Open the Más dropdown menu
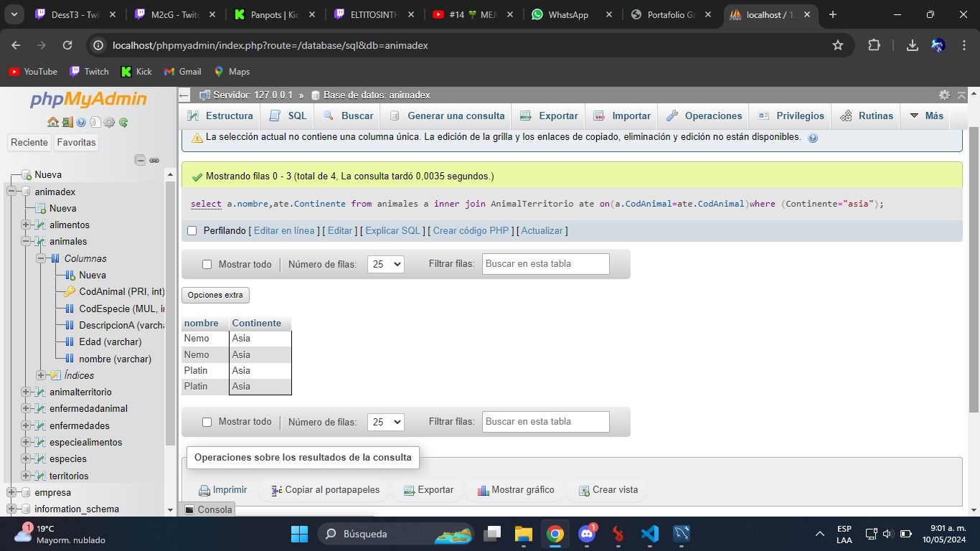This screenshot has width=980, height=551. 927,116
